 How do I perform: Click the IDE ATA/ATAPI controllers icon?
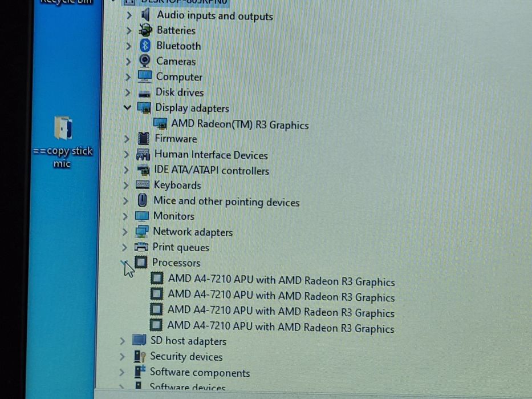[143, 170]
